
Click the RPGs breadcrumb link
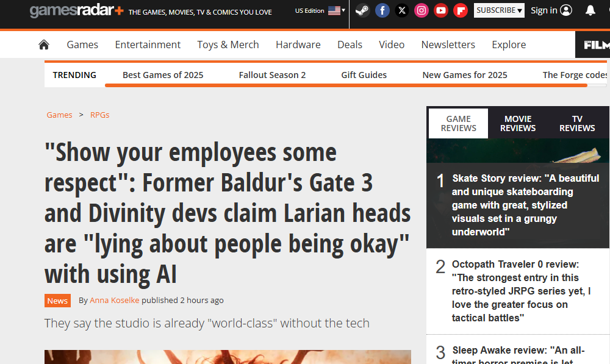[x=99, y=115]
